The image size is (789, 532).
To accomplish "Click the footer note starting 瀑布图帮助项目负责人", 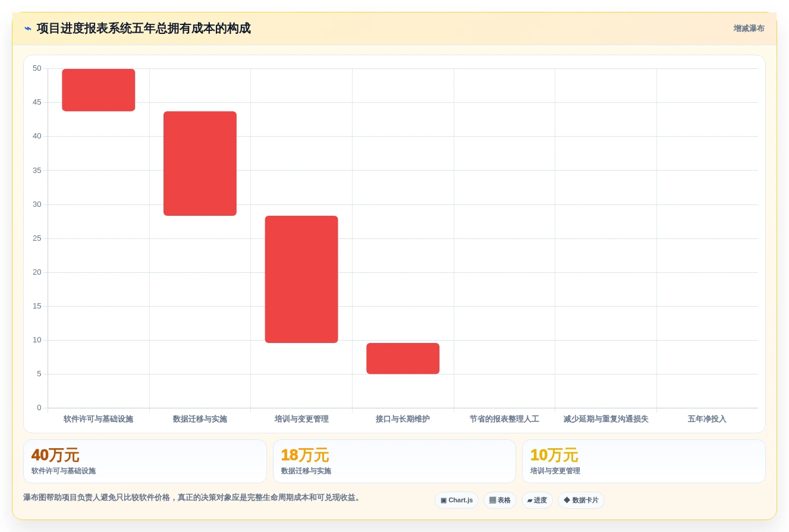I will tap(193, 498).
